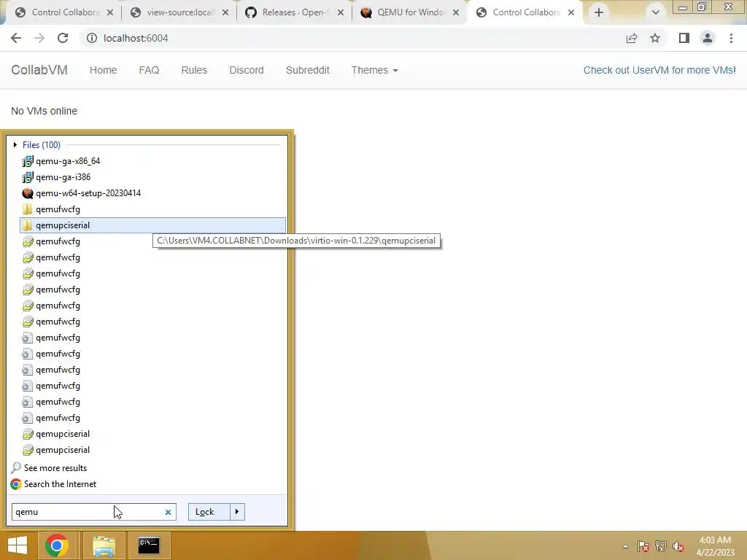747x560 pixels.
Task: Click the Windows Start button
Action: point(18,545)
